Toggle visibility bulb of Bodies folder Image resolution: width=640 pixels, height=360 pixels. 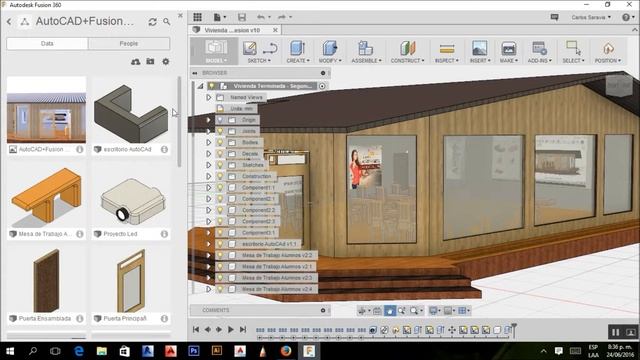click(220, 142)
